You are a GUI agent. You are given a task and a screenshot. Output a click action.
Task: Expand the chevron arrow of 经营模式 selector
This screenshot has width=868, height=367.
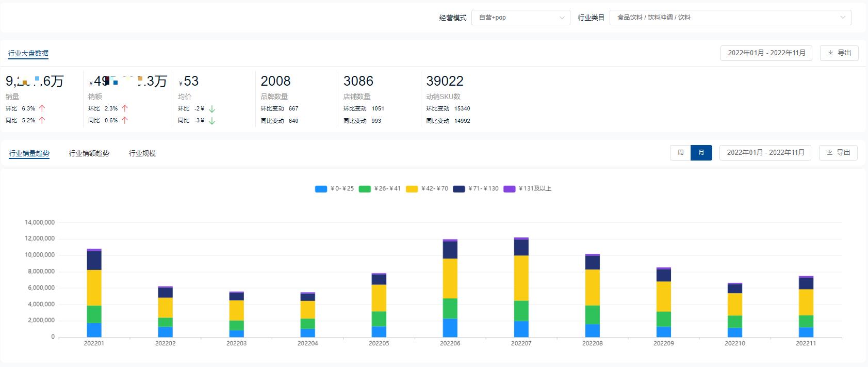point(562,18)
